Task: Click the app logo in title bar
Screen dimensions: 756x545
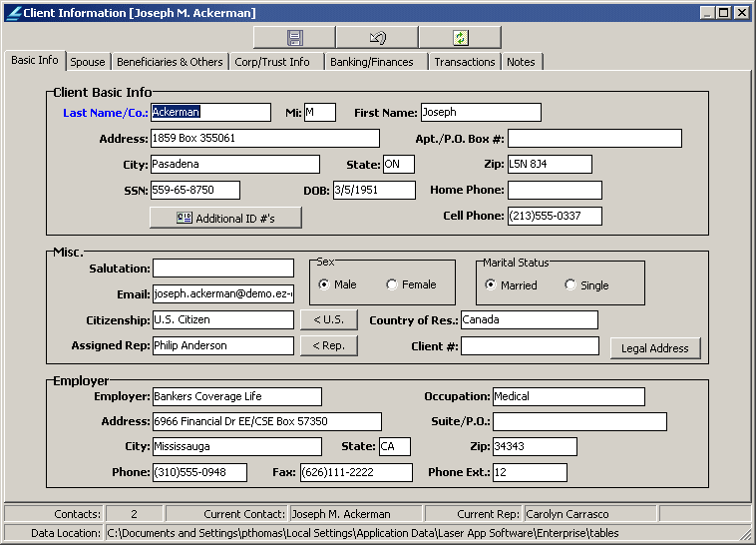Action: click(12, 13)
